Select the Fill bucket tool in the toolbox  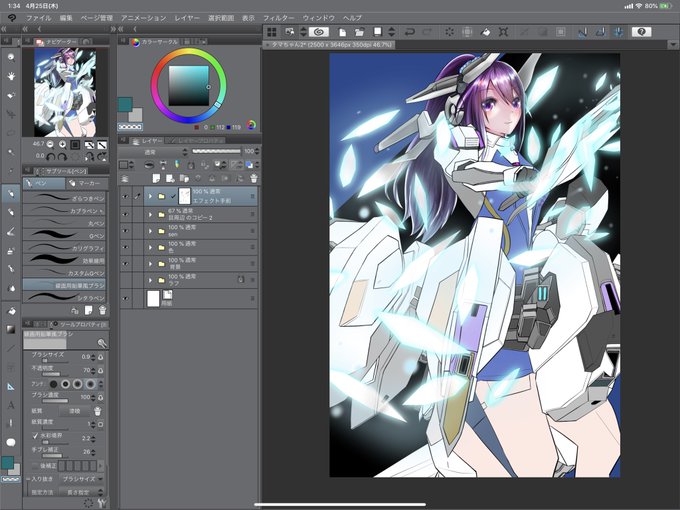11,311
